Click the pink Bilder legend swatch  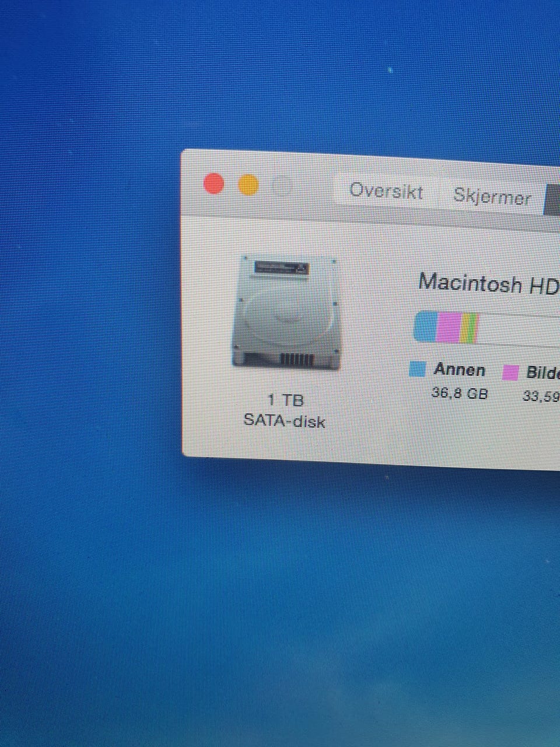pyautogui.click(x=510, y=372)
